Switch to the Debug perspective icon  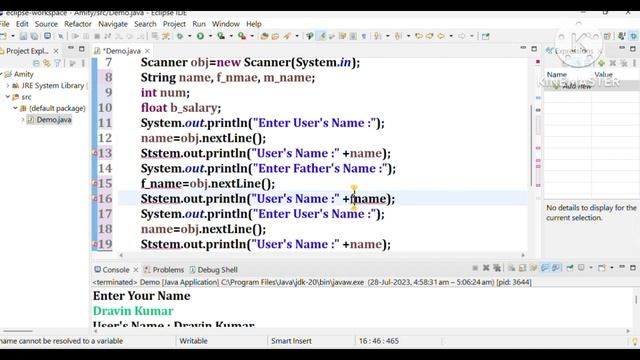(633, 36)
